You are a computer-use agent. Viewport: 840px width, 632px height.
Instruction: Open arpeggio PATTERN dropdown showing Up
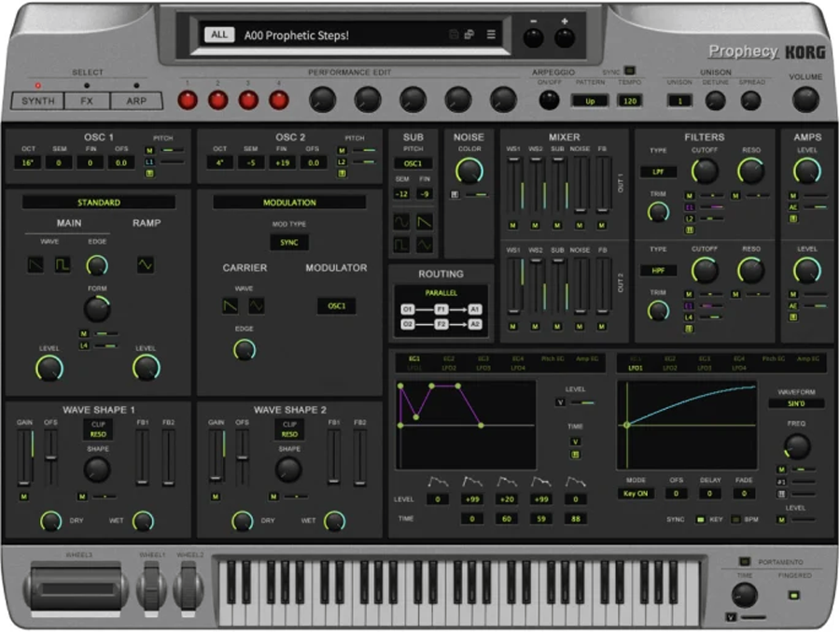[590, 101]
